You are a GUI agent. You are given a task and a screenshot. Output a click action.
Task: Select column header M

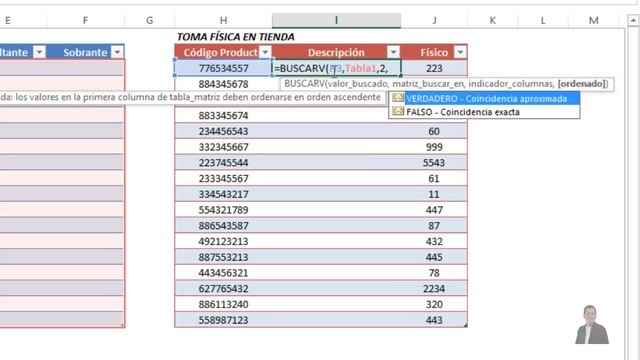(593, 20)
